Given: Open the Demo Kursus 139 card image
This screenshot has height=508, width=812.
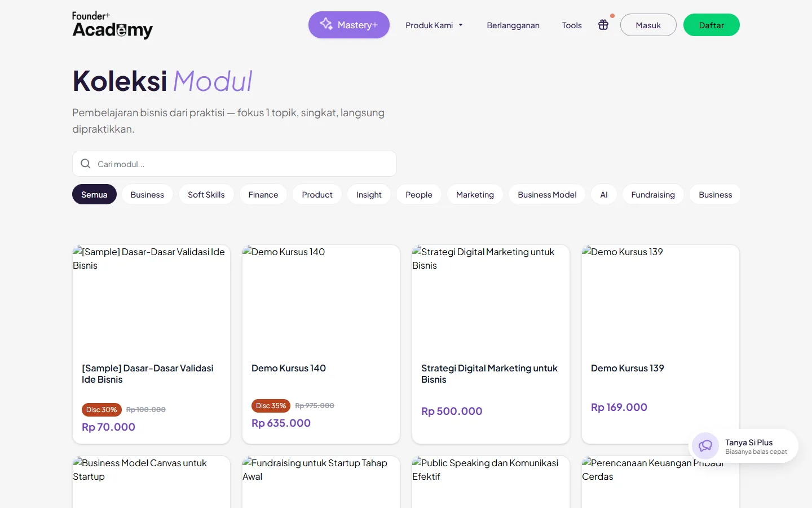Looking at the screenshot, I should (x=660, y=299).
